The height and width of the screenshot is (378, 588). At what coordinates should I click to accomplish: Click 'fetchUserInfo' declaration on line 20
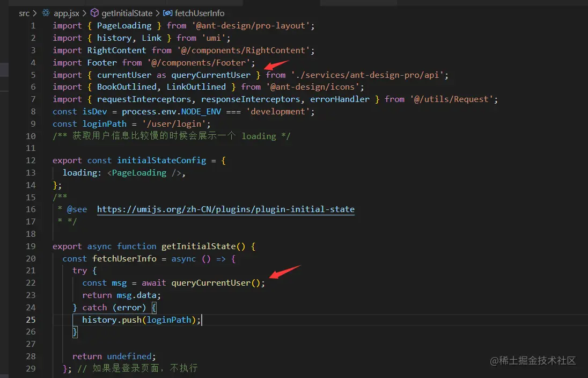[x=124, y=259]
